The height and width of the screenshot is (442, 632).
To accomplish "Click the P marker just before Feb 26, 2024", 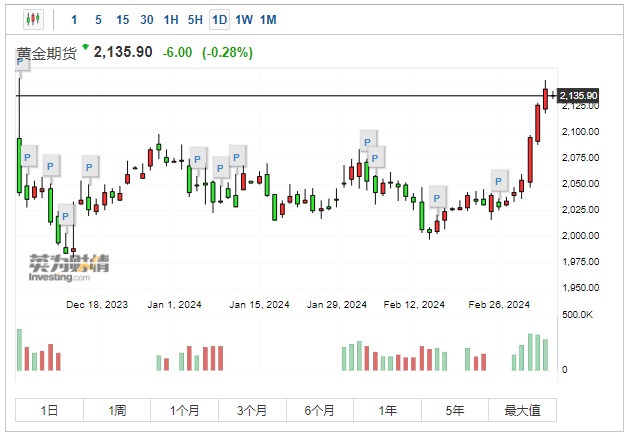I will pyautogui.click(x=500, y=180).
